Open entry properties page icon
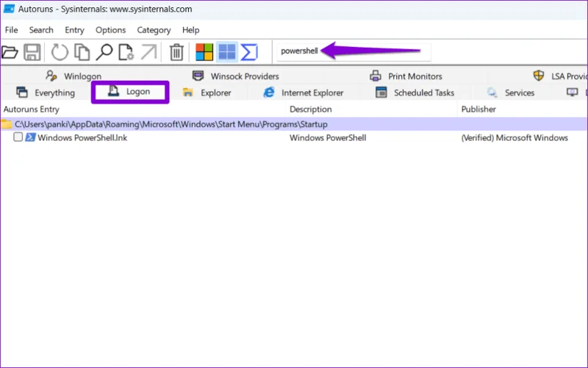Screen dimensions: 588x368 coord(126,52)
